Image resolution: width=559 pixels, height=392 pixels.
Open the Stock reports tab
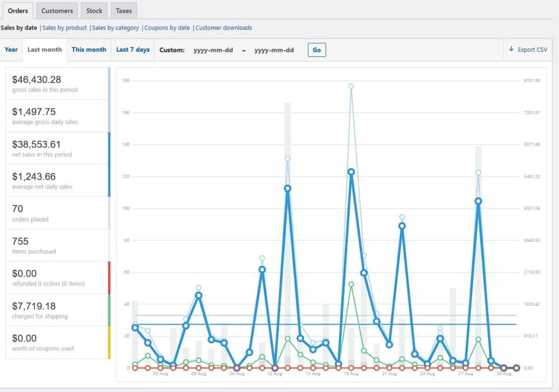(94, 10)
